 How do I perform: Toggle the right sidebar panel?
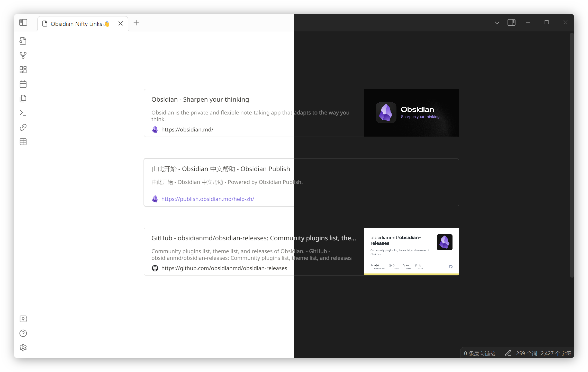tap(511, 22)
